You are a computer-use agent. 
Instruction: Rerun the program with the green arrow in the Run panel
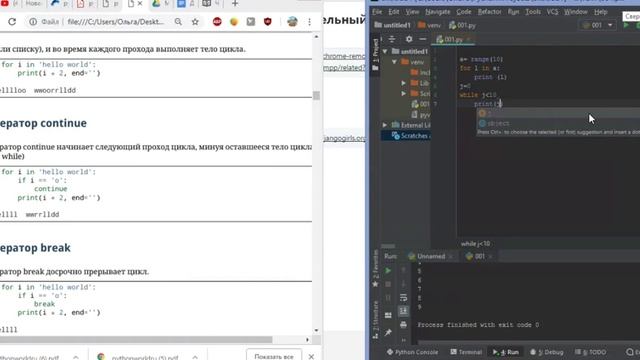click(388, 271)
